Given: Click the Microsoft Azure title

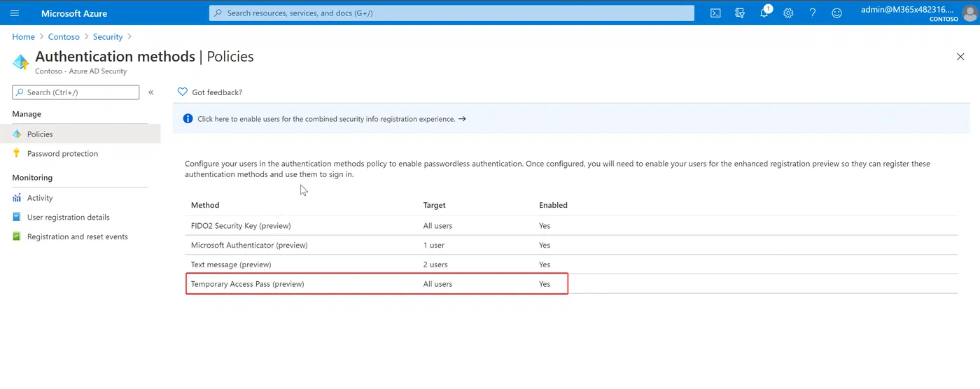Looking at the screenshot, I should tap(73, 13).
